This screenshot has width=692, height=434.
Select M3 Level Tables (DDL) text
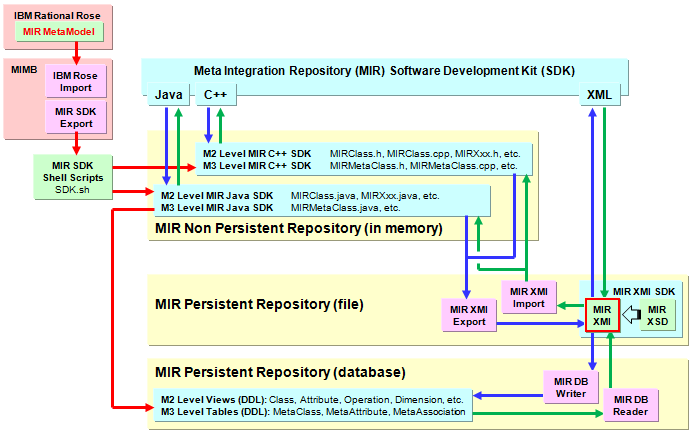pyautogui.click(x=215, y=411)
